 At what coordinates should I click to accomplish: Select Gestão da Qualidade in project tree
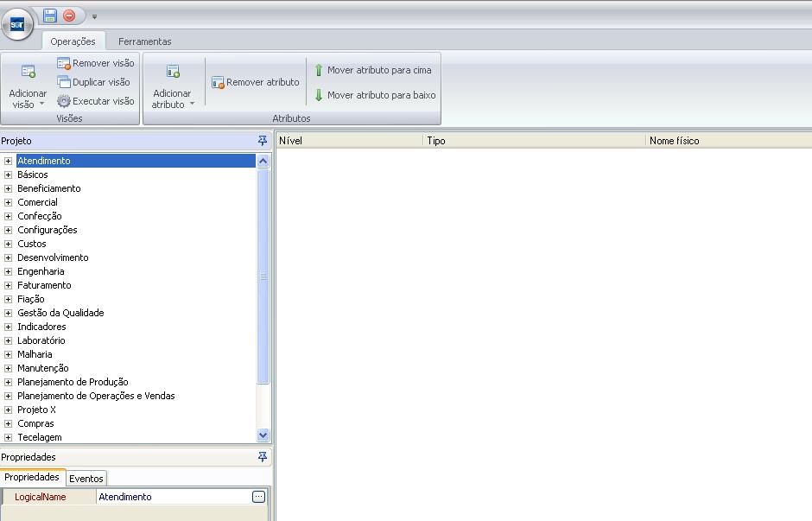click(60, 313)
